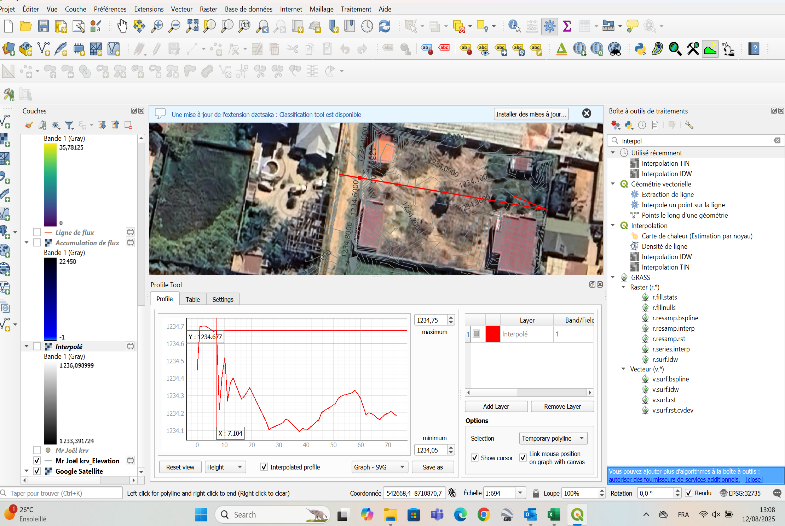
Task: Collapse the Accumulation de flux layer legend
Action: click(27, 243)
